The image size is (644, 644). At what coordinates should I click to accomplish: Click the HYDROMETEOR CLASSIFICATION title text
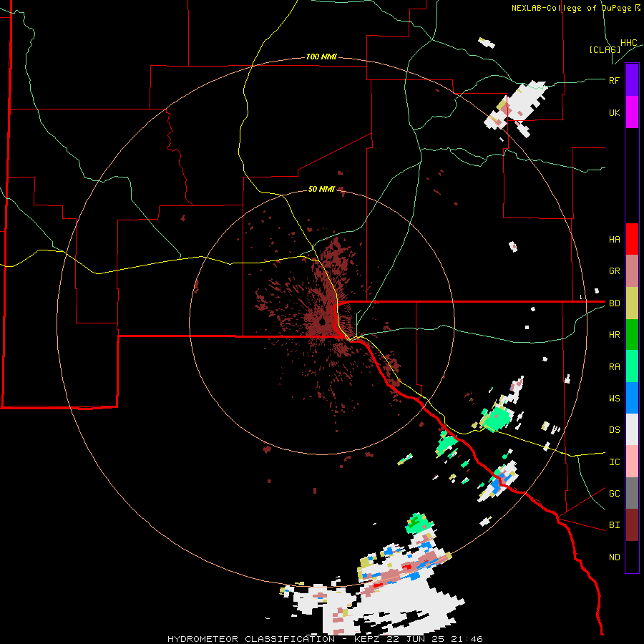pos(251,639)
